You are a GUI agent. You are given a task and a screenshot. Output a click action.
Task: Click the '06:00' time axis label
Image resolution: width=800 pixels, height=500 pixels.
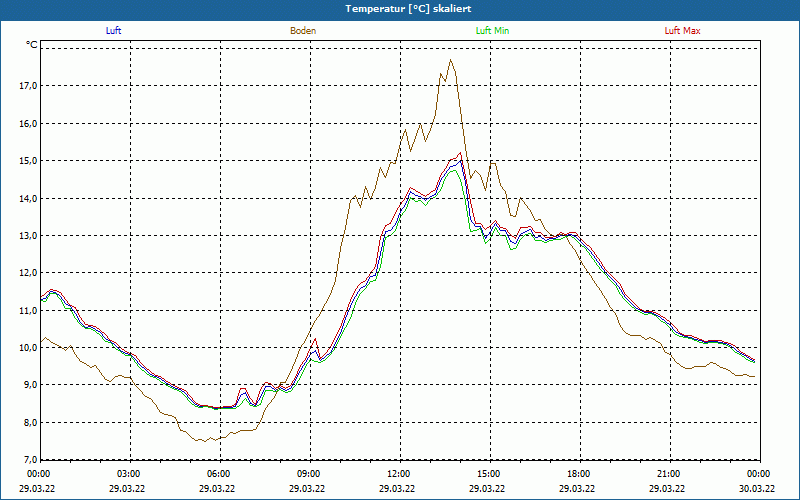point(217,474)
